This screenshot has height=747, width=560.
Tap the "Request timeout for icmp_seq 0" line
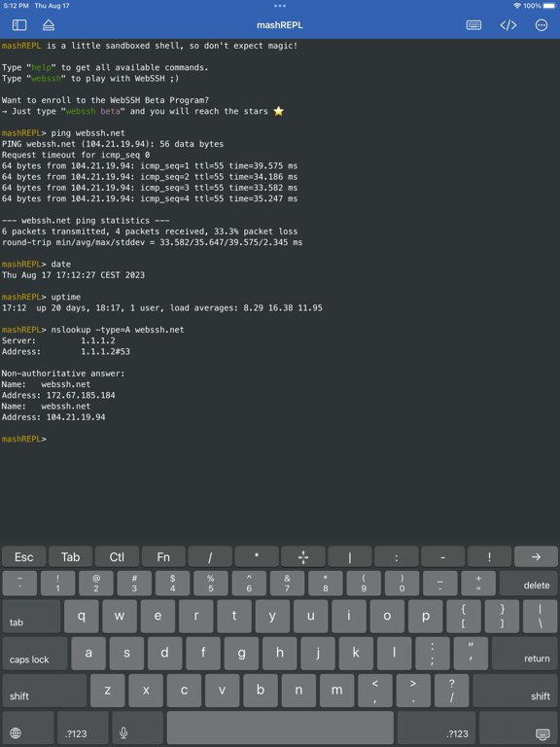tap(76, 155)
